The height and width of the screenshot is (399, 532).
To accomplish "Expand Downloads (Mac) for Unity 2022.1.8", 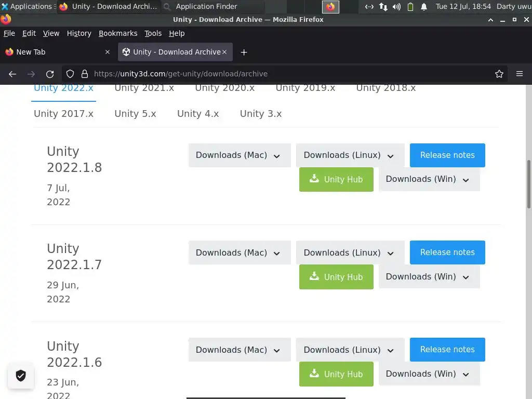I will click(x=240, y=155).
